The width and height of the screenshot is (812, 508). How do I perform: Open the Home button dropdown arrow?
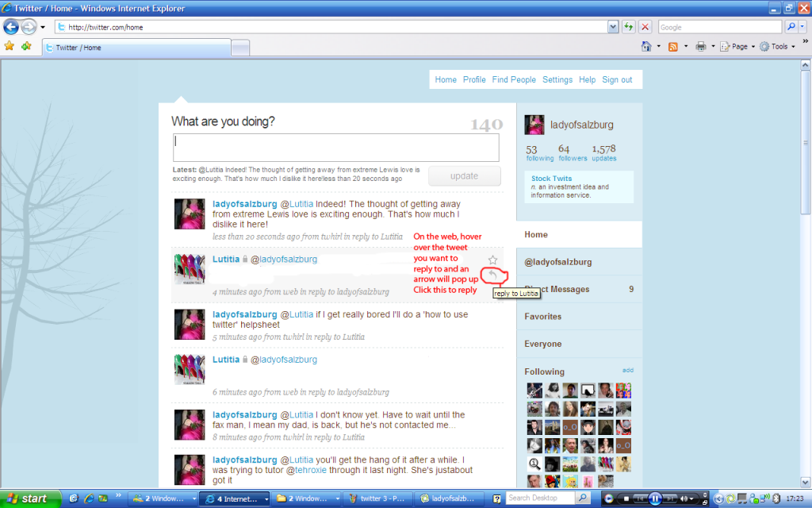point(659,47)
